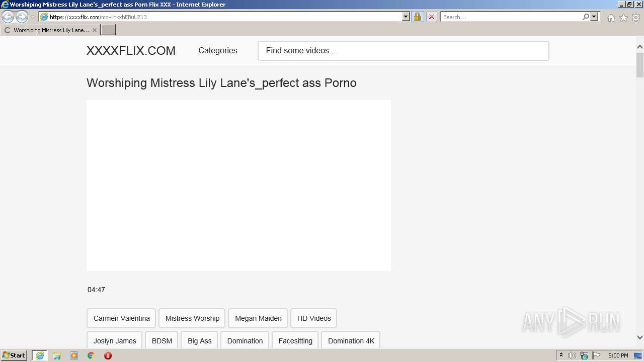Viewport: 644px width, 362px height.
Task: Open the security report lock icon
Action: click(417, 17)
